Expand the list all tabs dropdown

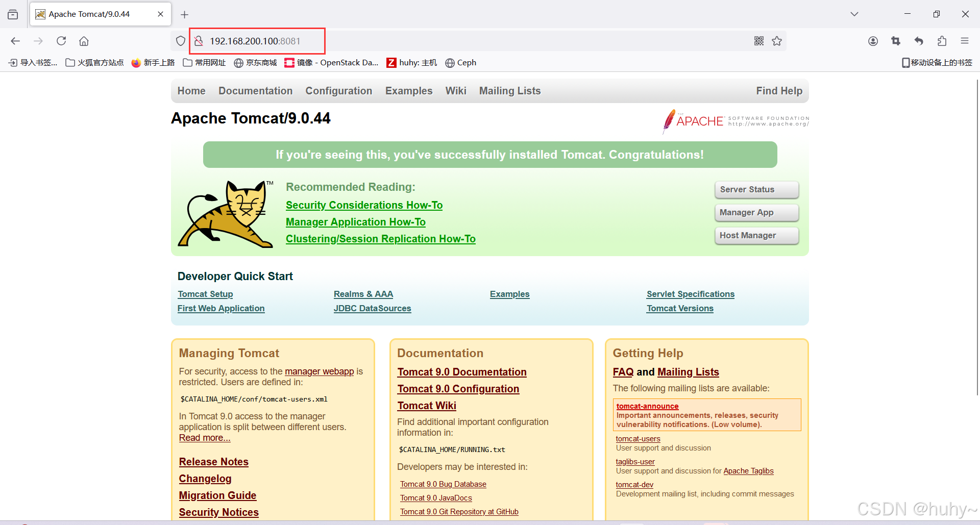pyautogui.click(x=854, y=14)
